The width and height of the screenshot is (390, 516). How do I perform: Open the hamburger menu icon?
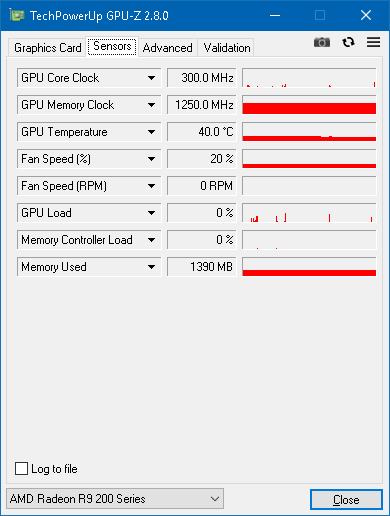373,42
